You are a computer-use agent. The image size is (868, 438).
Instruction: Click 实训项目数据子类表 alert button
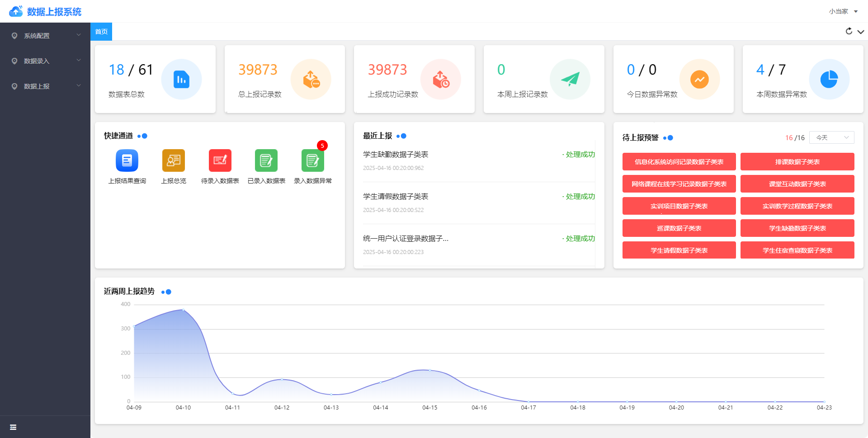(679, 206)
